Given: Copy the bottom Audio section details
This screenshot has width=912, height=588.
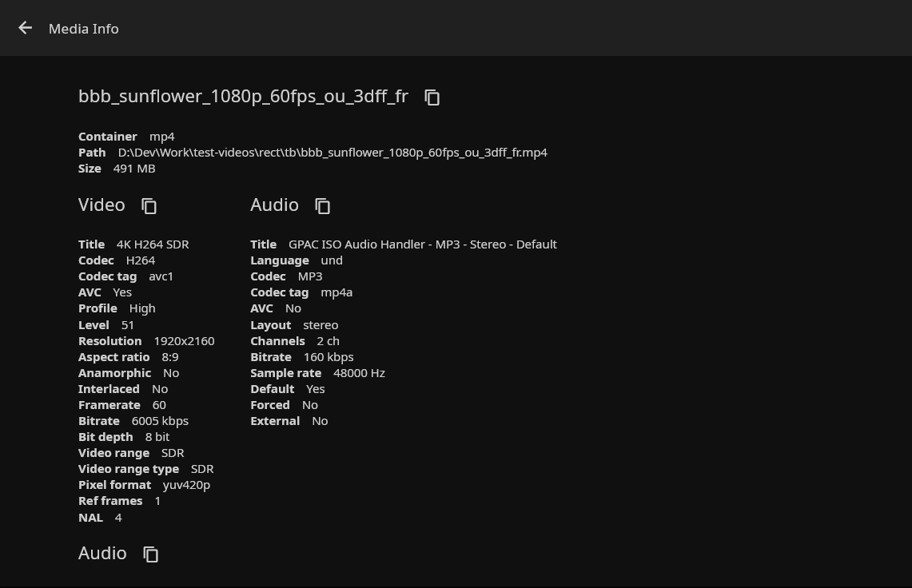Looking at the screenshot, I should coord(151,554).
